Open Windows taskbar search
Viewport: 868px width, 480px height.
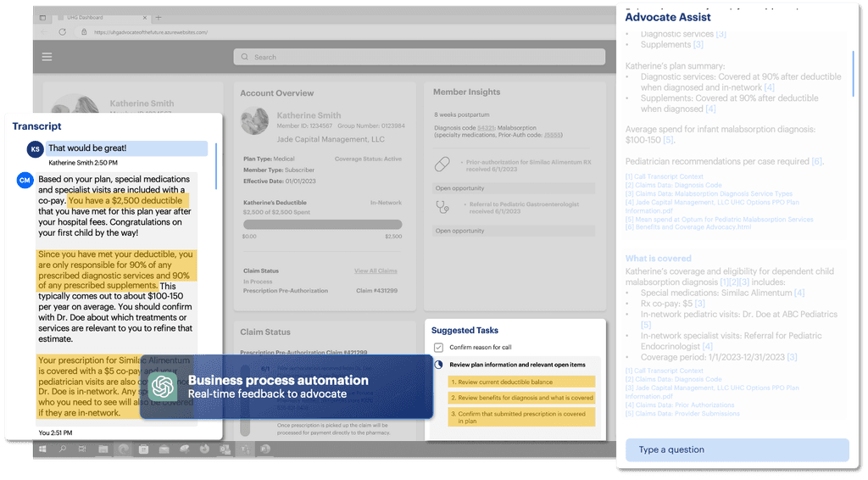[x=63, y=449]
